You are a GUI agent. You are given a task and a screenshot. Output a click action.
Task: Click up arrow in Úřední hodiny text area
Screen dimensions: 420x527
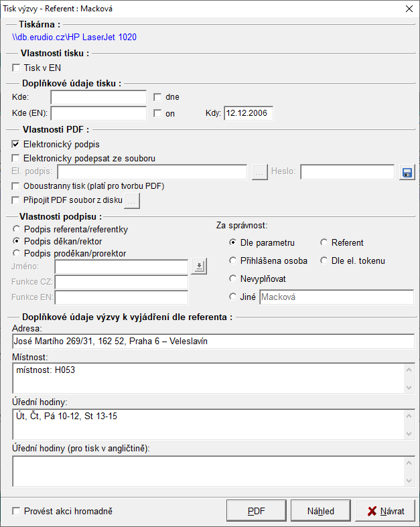409,416
